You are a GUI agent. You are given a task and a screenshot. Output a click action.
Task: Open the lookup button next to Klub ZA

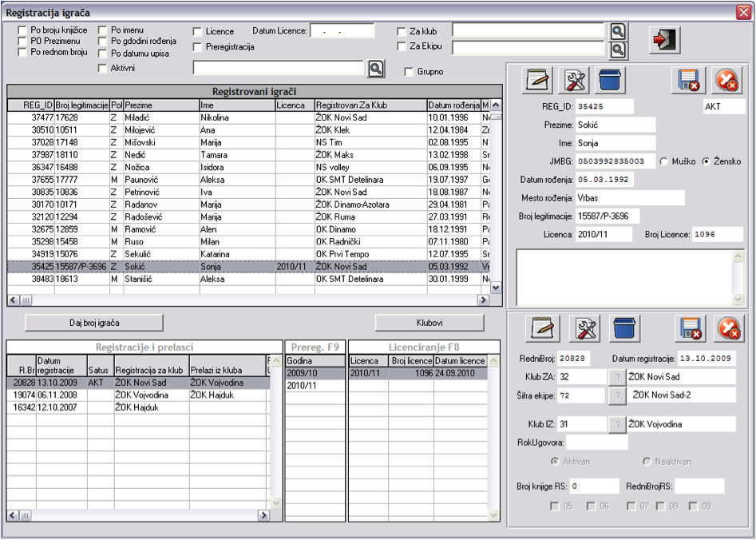(x=616, y=377)
